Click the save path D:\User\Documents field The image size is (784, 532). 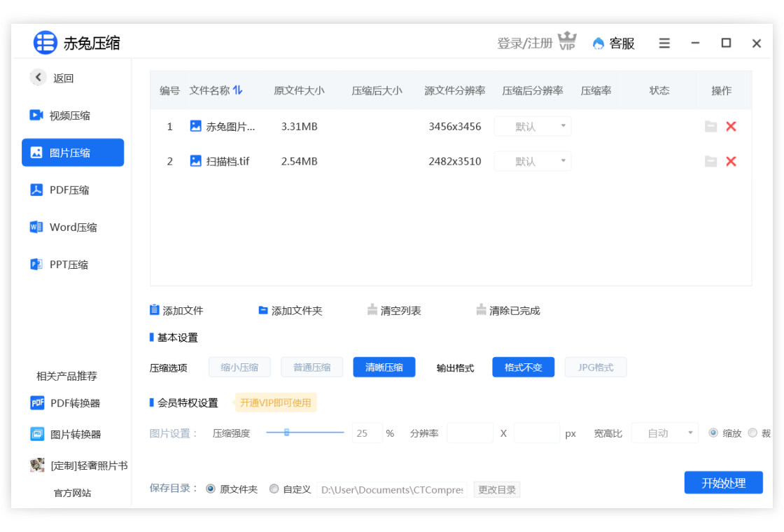[392, 489]
